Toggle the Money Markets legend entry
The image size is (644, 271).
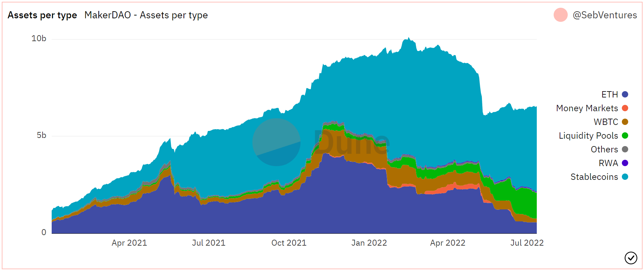[x=587, y=108]
